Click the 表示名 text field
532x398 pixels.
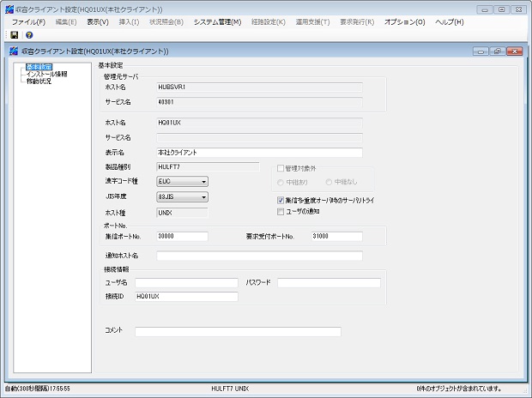[x=259, y=152]
